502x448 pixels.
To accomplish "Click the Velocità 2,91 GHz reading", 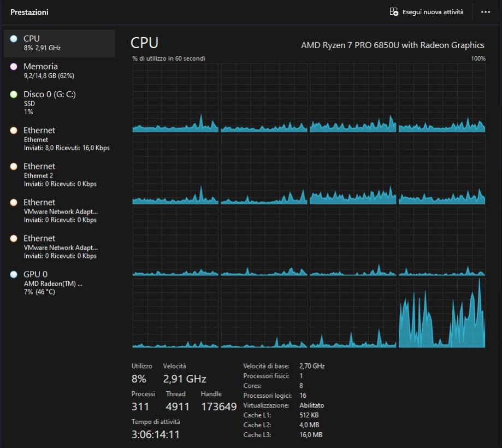I will [x=184, y=379].
